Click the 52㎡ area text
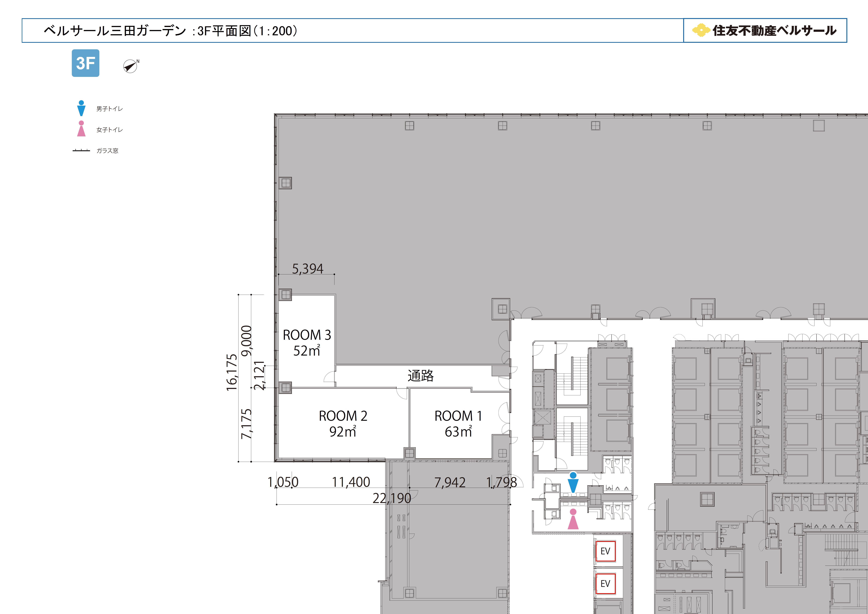The height and width of the screenshot is (614, 868). pyautogui.click(x=307, y=351)
